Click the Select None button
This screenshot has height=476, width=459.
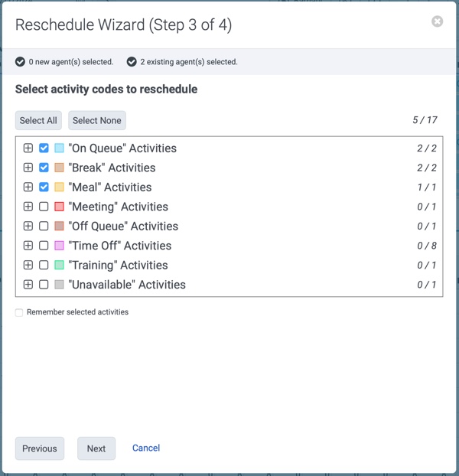[97, 120]
